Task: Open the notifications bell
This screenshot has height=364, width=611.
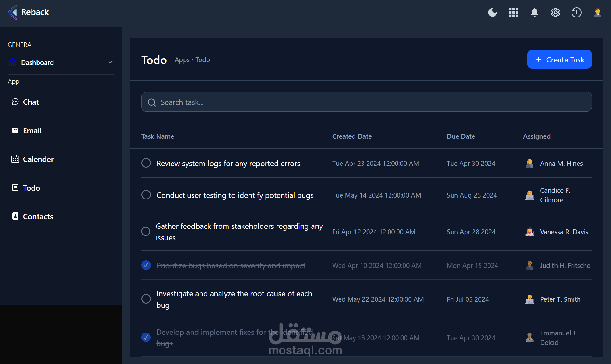Action: (x=534, y=12)
